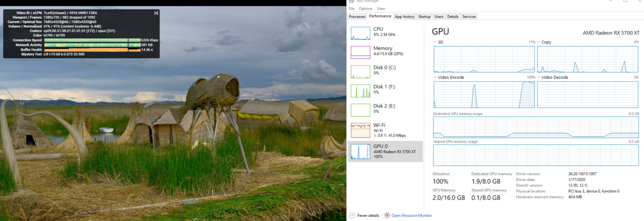Image resolution: width=644 pixels, height=221 pixels.
Task: Click the Resource Monitor gauge icon
Action: pyautogui.click(x=387, y=215)
